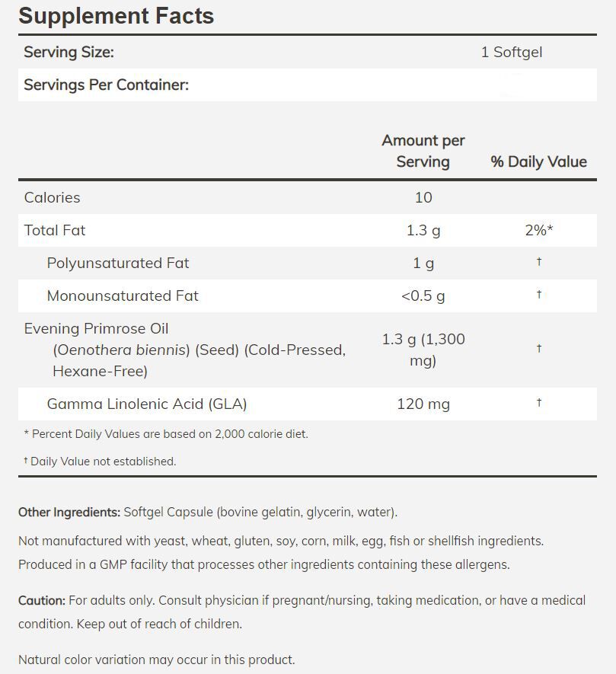The image size is (616, 674).
Task: Select the Gamma Linolenic Acid (GLA) row
Action: click(147, 404)
